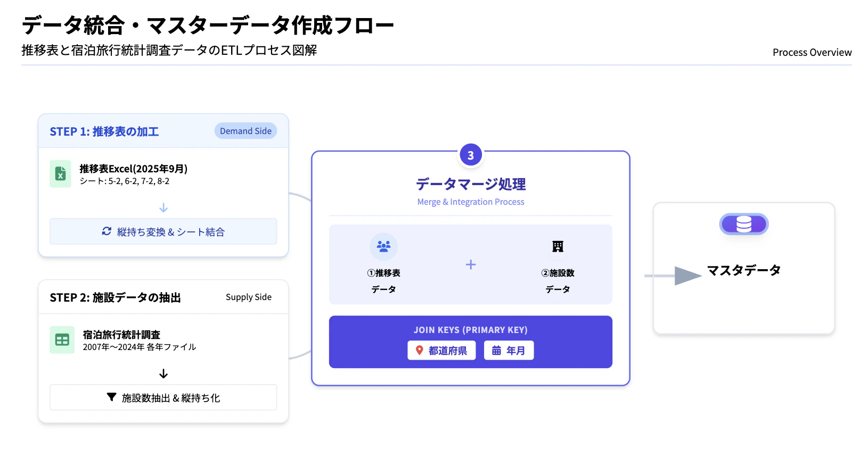Click the text 2007年〜2024年 各年ファイル

pyautogui.click(x=140, y=347)
